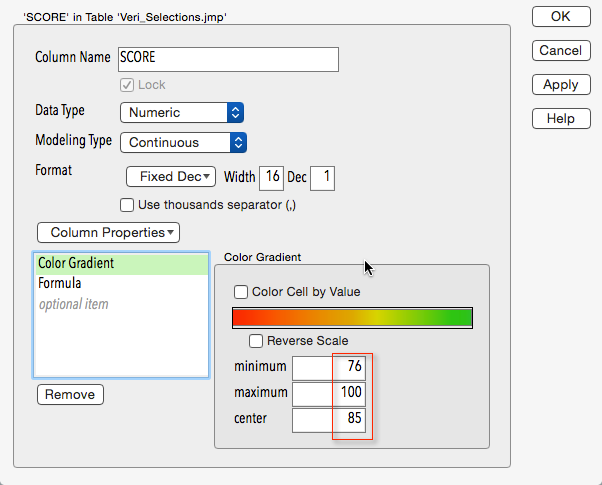Apply the column changes
Screen dimensions: 602x485
tap(560, 85)
